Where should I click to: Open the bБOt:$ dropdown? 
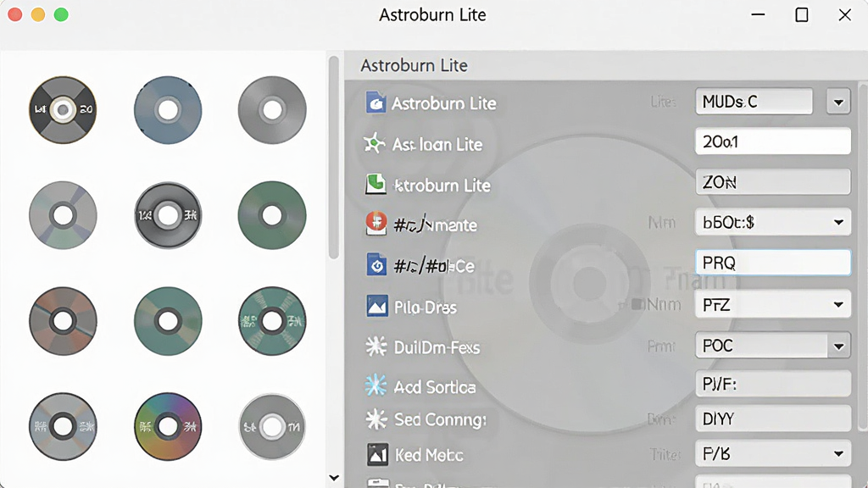pyautogui.click(x=838, y=223)
